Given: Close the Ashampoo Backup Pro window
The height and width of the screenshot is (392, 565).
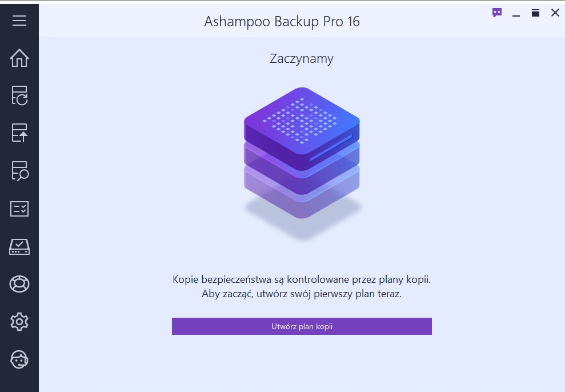Looking at the screenshot, I should 555,13.
